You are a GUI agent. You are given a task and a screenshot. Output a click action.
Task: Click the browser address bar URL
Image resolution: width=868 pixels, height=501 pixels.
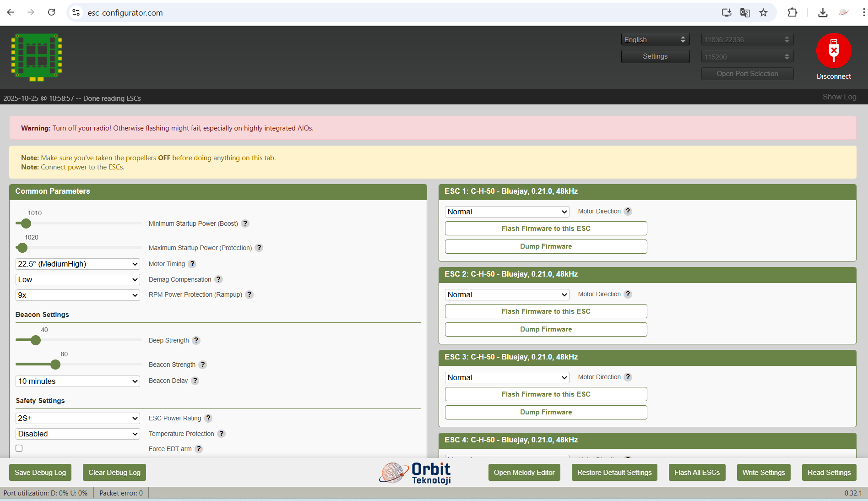click(x=125, y=13)
